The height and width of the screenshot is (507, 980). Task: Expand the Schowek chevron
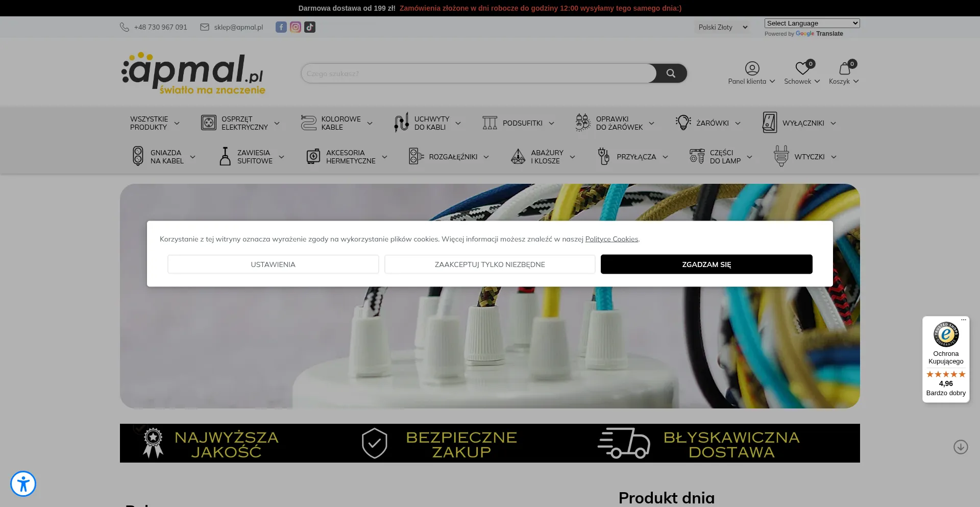point(817,81)
